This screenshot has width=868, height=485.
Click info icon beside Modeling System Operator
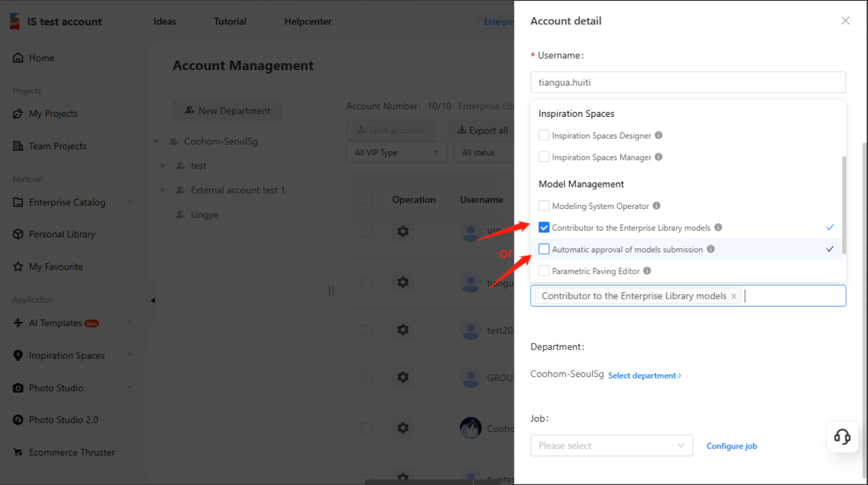657,206
